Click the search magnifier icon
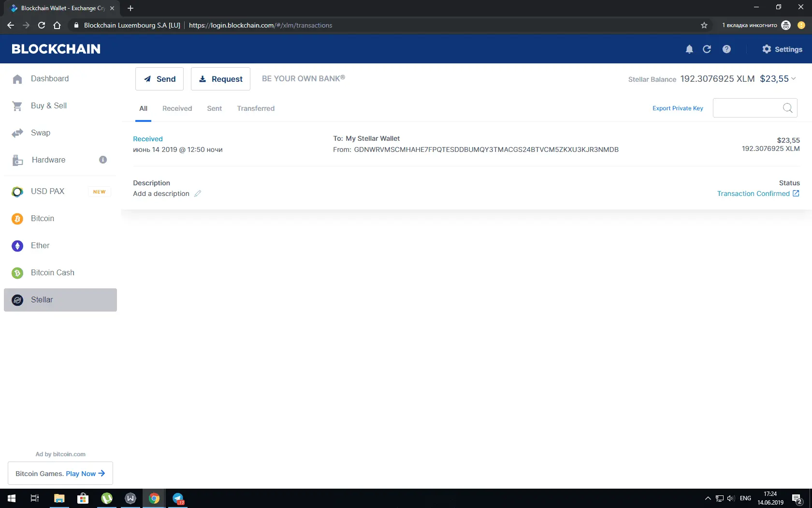 pyautogui.click(x=787, y=108)
